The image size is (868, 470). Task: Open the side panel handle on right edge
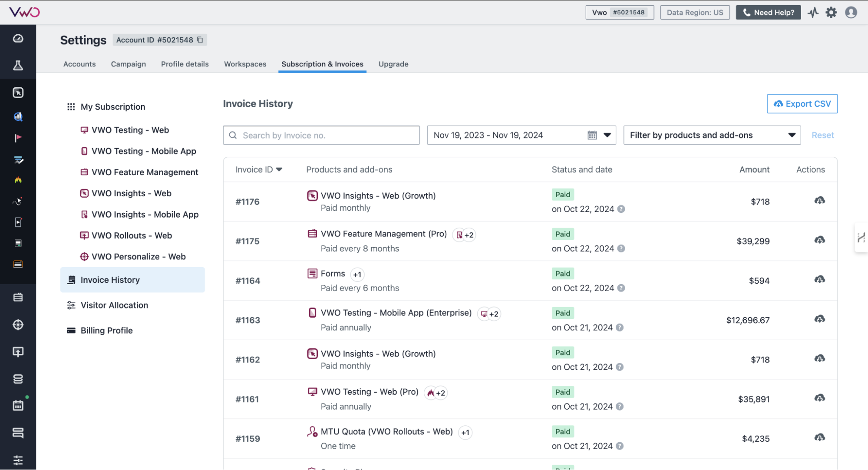(x=861, y=238)
